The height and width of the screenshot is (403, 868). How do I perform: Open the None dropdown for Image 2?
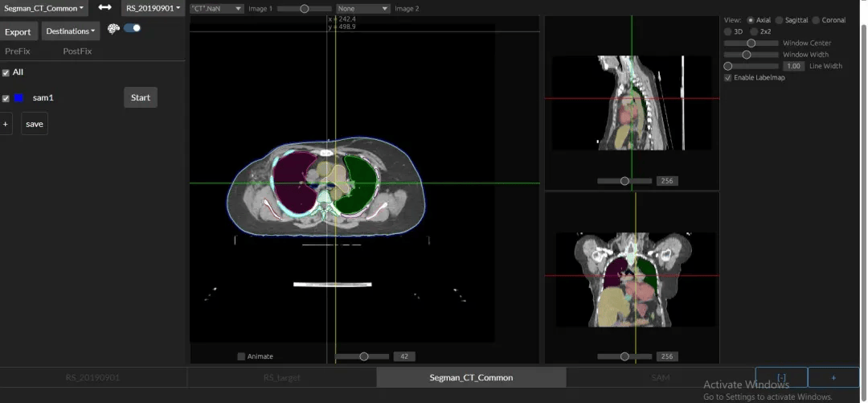pyautogui.click(x=362, y=9)
